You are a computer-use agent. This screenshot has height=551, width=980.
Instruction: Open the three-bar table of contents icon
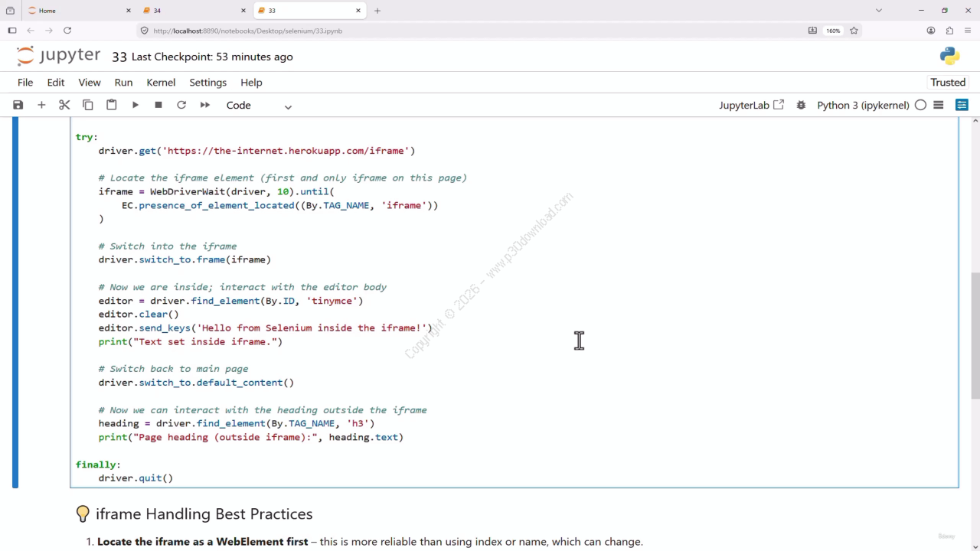[x=939, y=105]
